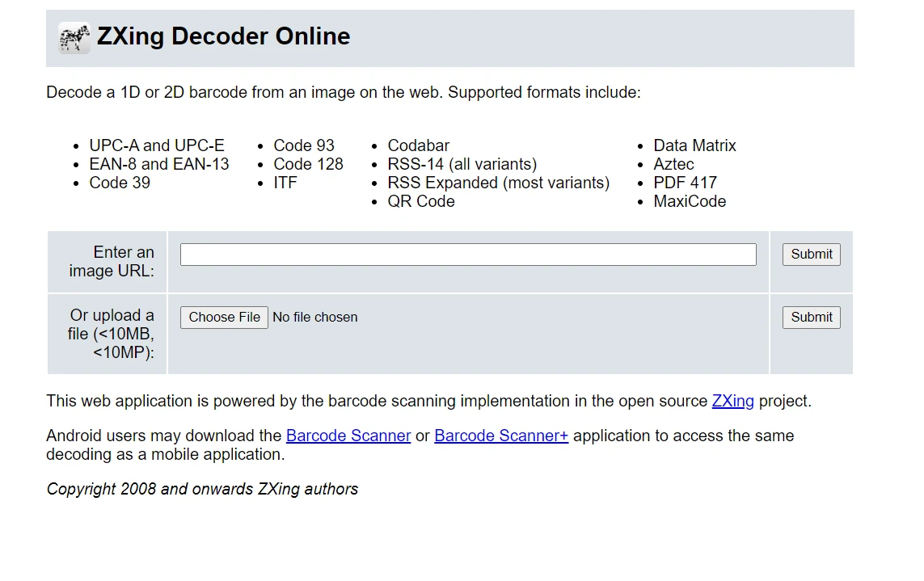Submit the uploaded file for decoding

point(811,318)
